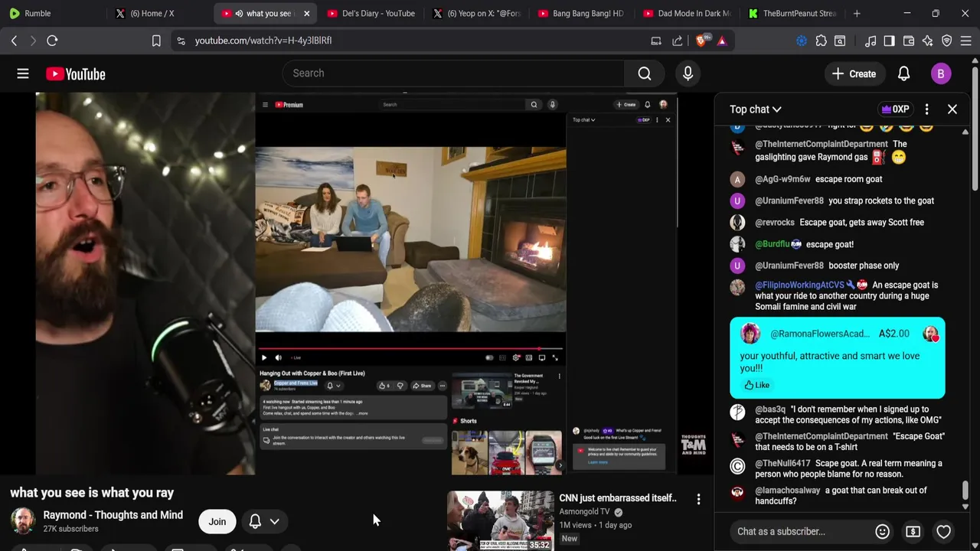The image size is (980, 551).
Task: Open the Amongold TV channel link
Action: [584, 512]
